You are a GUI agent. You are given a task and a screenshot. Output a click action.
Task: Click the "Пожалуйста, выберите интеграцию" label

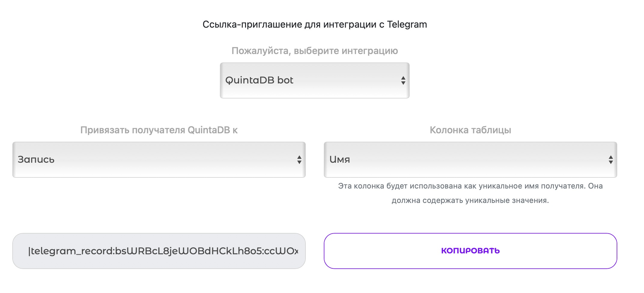[x=314, y=51]
